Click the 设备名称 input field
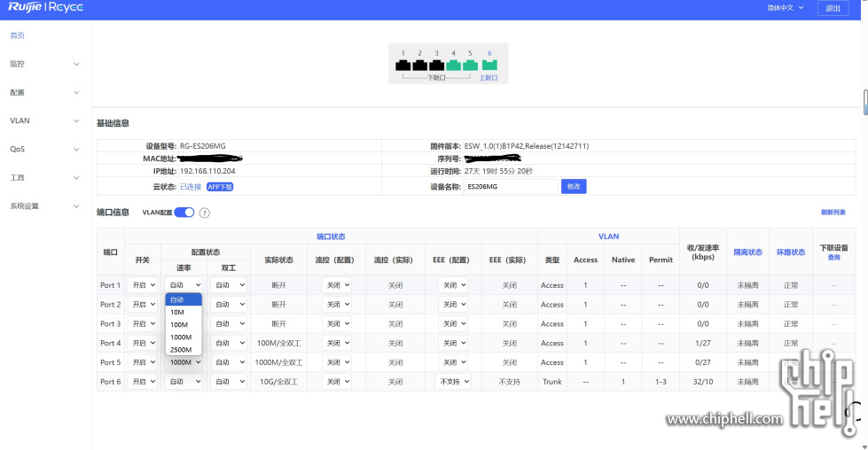The height and width of the screenshot is (450, 868). pyautogui.click(x=511, y=186)
